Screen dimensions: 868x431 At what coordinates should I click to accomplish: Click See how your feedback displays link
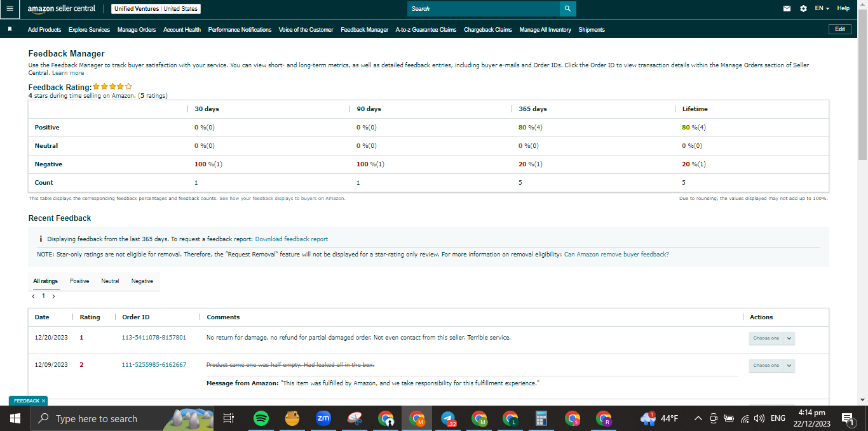282,199
